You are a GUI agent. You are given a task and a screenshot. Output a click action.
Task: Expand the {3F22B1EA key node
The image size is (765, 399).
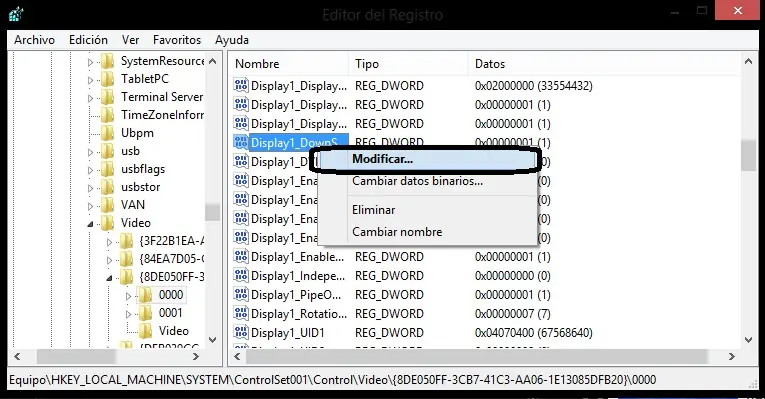click(x=109, y=242)
